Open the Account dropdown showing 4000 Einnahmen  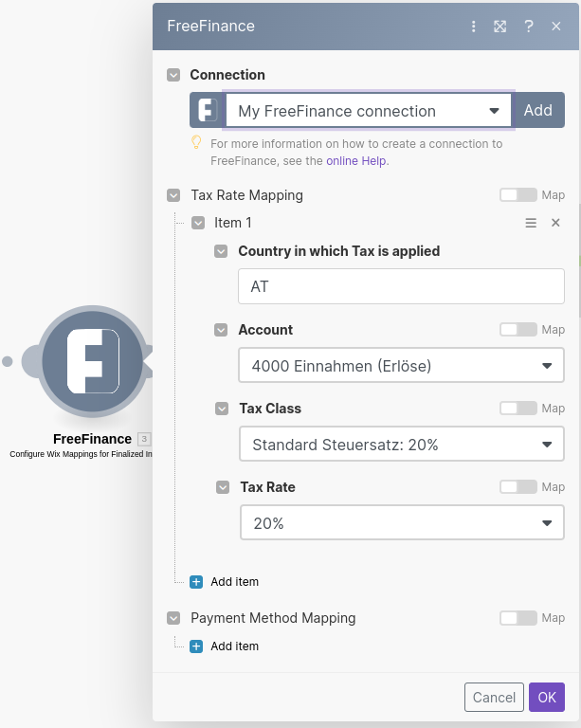coord(401,366)
